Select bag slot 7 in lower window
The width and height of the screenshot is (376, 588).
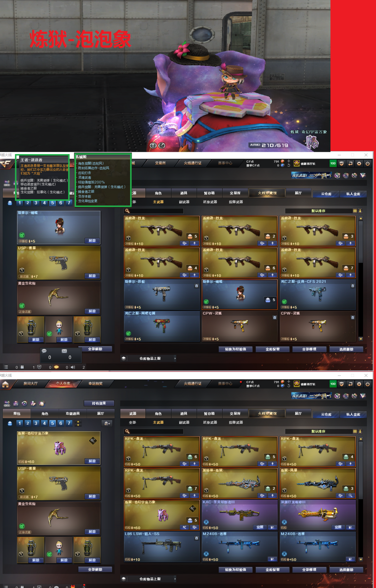click(69, 423)
